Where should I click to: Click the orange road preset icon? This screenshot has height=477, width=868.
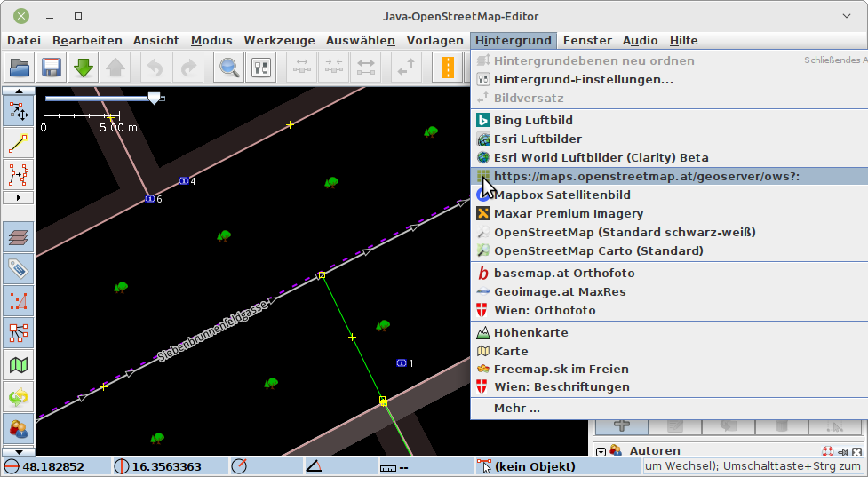click(x=449, y=68)
